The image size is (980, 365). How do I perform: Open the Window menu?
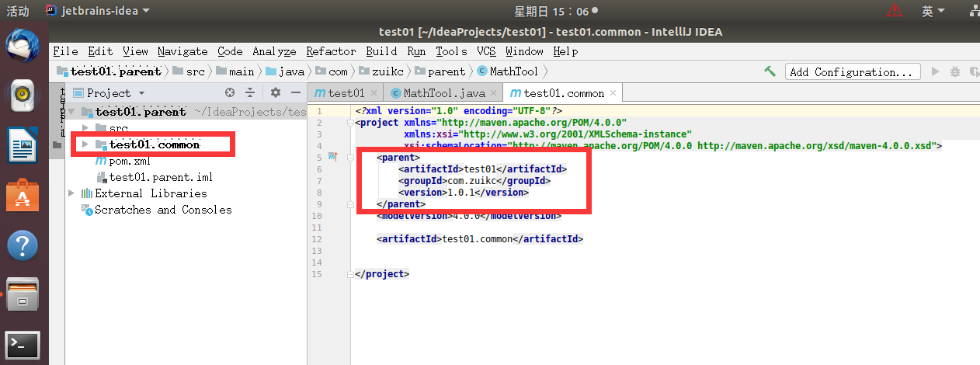(524, 51)
